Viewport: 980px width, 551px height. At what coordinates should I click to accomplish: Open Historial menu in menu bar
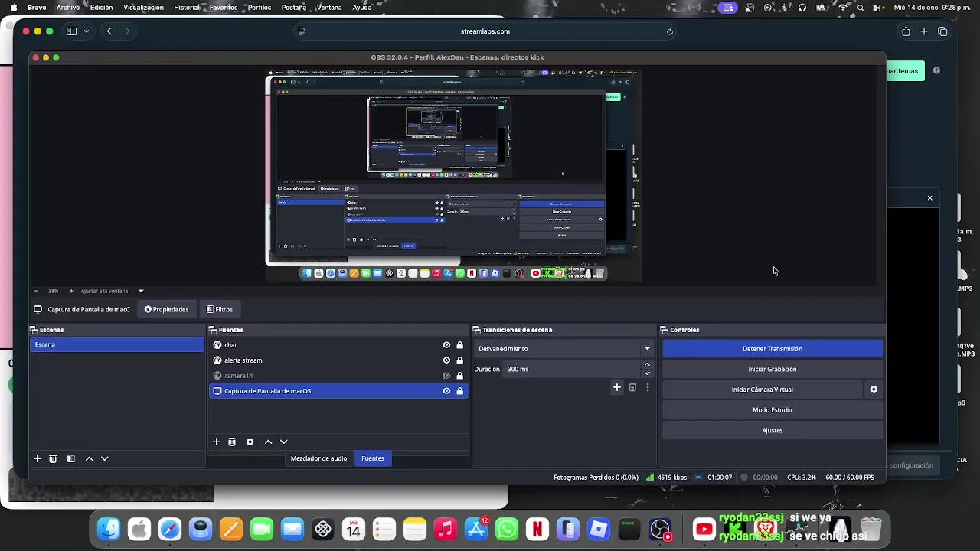click(x=187, y=8)
